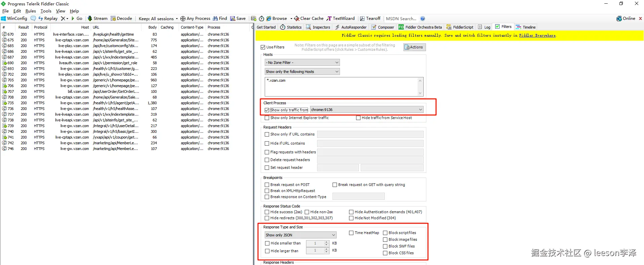Open the Tools menu
The width and height of the screenshot is (644, 265).
[x=46, y=11]
